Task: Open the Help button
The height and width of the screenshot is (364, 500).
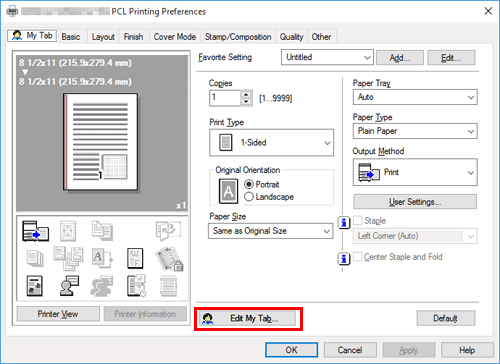Action: [467, 350]
